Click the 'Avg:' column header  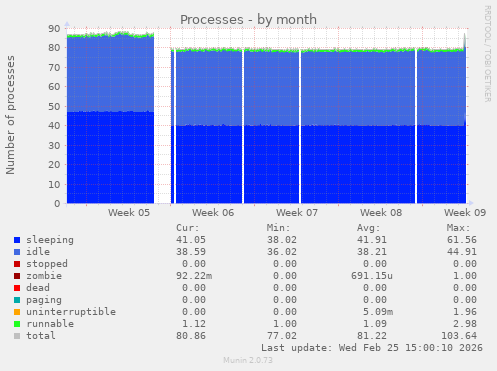coord(369,228)
